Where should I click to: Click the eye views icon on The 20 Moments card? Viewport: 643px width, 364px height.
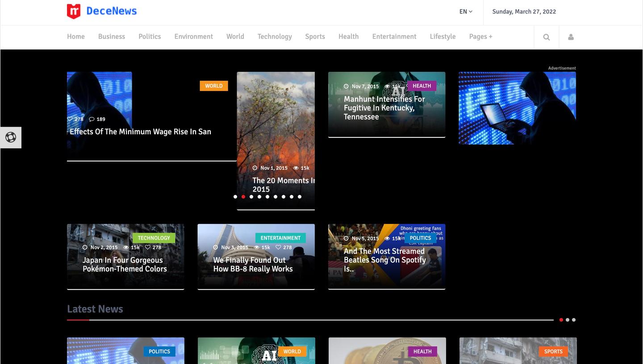point(296,168)
